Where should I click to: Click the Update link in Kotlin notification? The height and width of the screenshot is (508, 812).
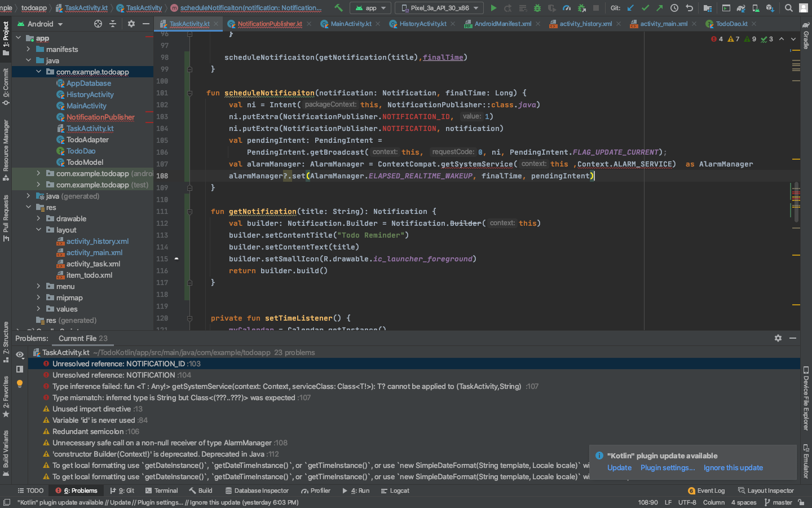[619, 468]
